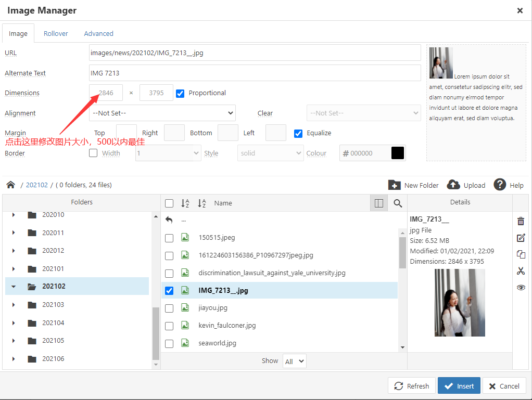The height and width of the screenshot is (400, 532).
Task: Click the Insert button
Action: (x=459, y=386)
